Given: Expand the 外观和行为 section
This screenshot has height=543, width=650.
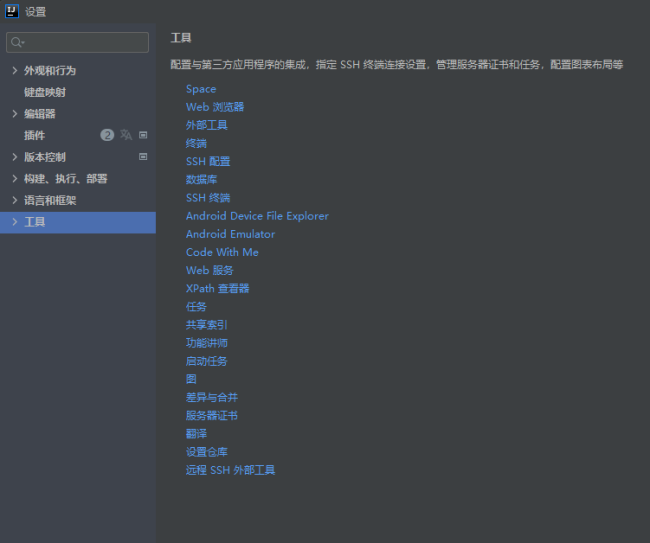Looking at the screenshot, I should [15, 70].
